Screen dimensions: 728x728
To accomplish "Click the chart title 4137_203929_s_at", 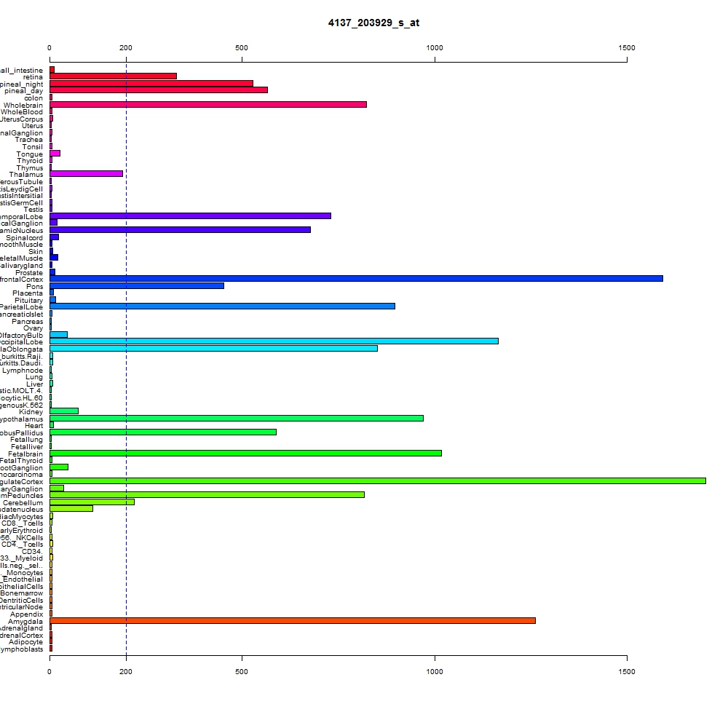I will coord(373,23).
